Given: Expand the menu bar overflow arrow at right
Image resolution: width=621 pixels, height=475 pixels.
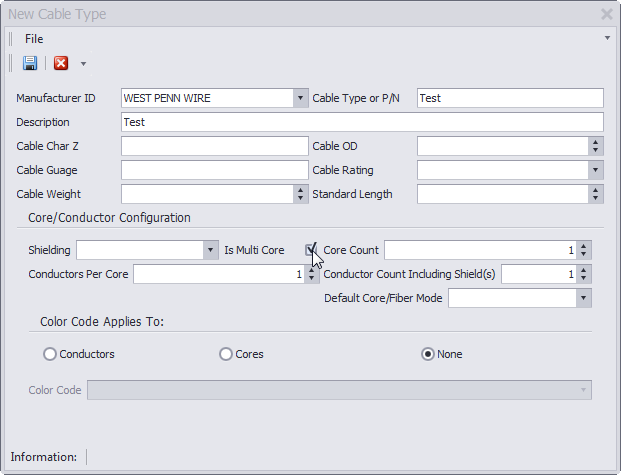Looking at the screenshot, I should coord(607,38).
